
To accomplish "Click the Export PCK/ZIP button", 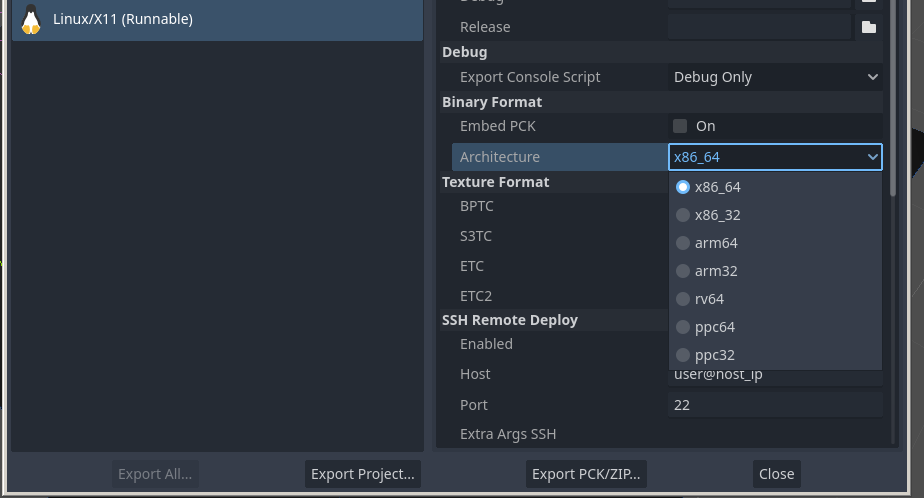I will coord(587,474).
